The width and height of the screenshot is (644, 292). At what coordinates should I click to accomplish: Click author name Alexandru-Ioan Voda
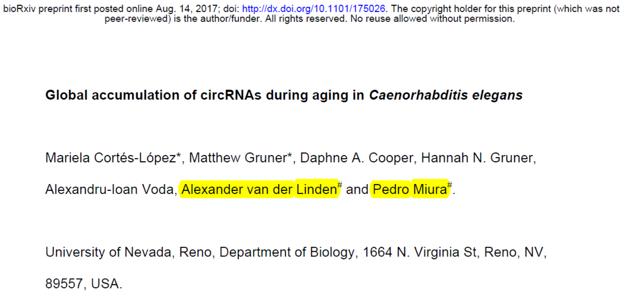(x=110, y=190)
